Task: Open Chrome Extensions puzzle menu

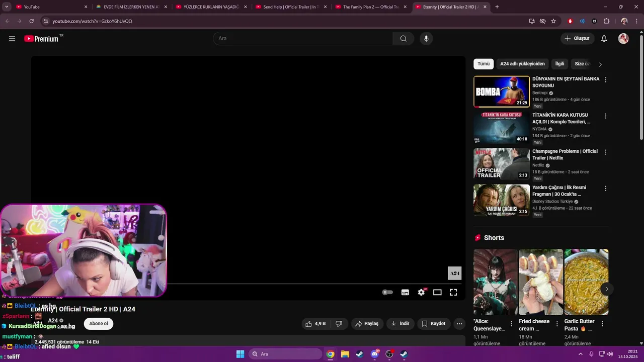Action: point(606,21)
